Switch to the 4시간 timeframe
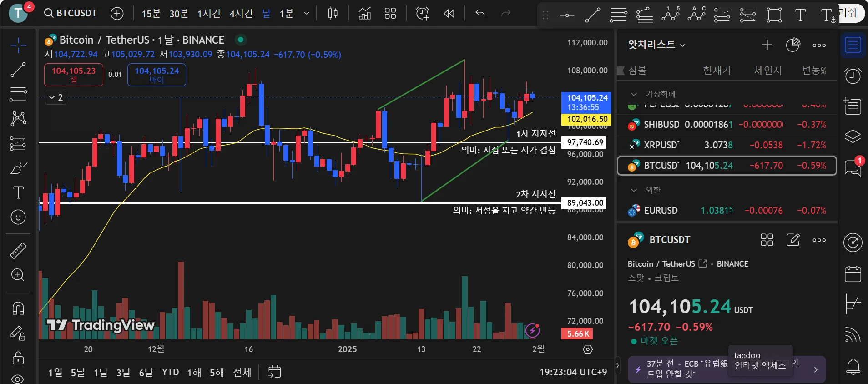Image resolution: width=868 pixels, height=384 pixels. pos(241,14)
